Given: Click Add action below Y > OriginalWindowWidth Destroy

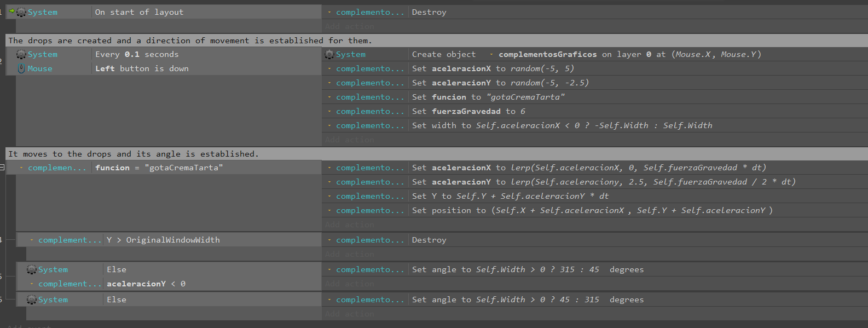Looking at the screenshot, I should pyautogui.click(x=350, y=254).
